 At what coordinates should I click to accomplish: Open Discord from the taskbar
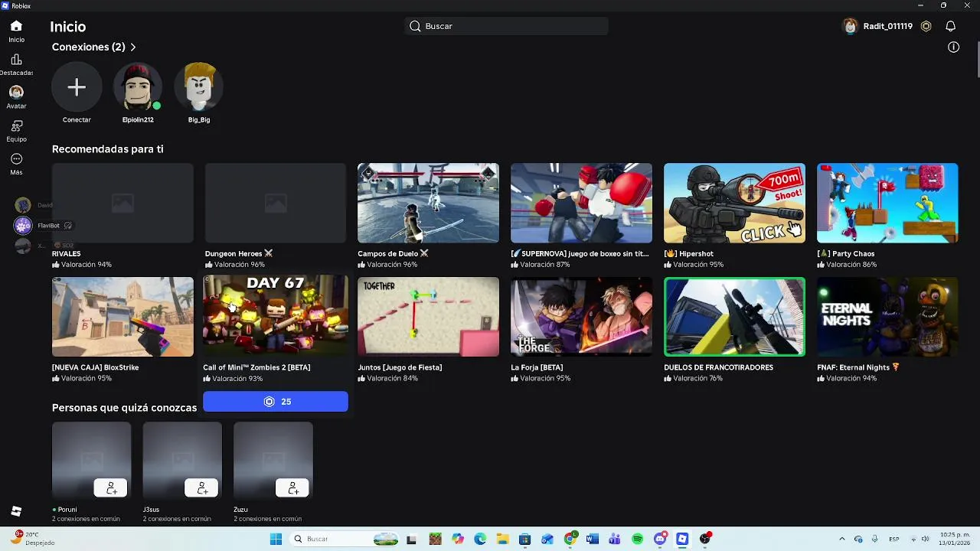tap(660, 539)
